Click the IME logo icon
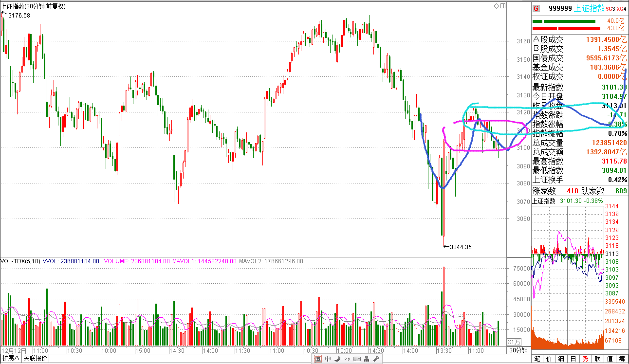 (317, 359)
